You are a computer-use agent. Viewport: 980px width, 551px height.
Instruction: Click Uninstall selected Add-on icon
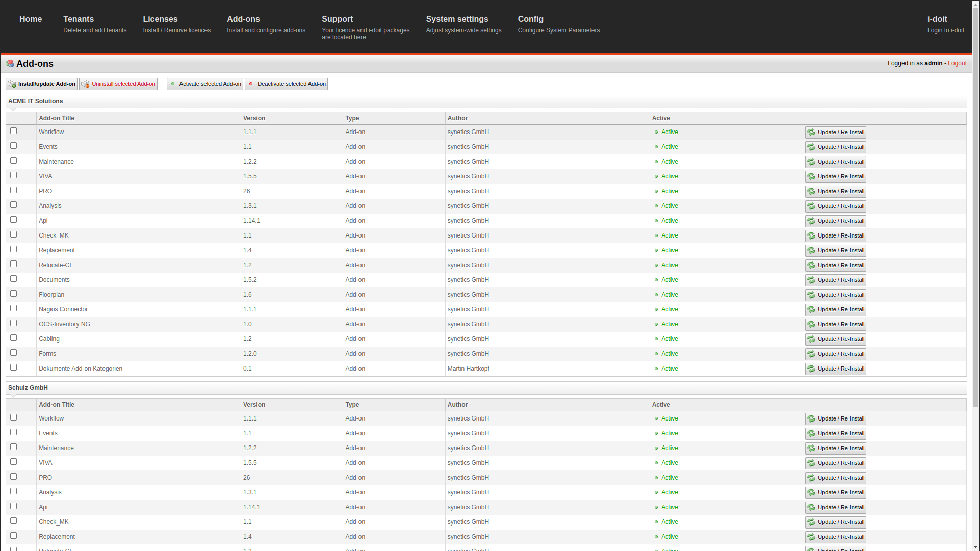pos(85,84)
